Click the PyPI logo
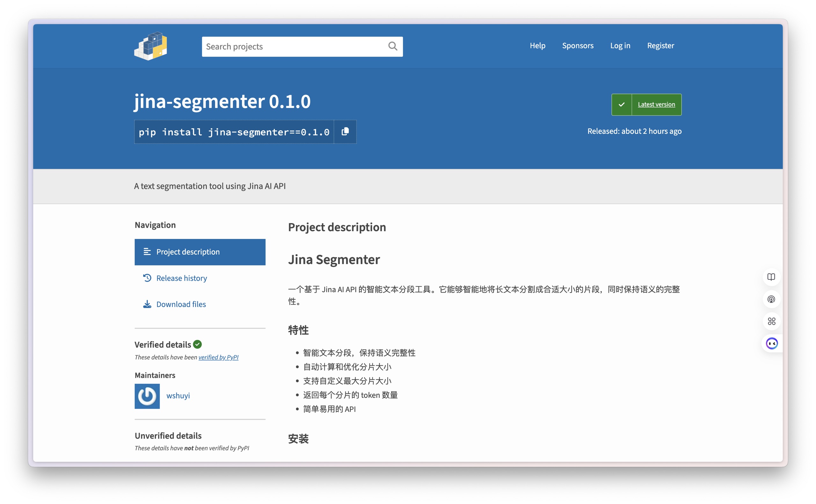The image size is (816, 504). (x=151, y=46)
